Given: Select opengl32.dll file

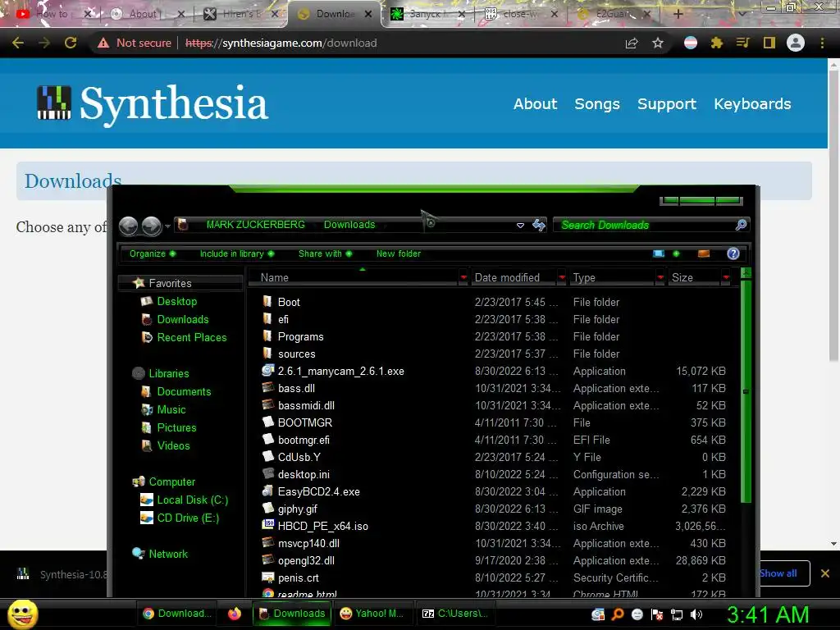Looking at the screenshot, I should [x=306, y=560].
